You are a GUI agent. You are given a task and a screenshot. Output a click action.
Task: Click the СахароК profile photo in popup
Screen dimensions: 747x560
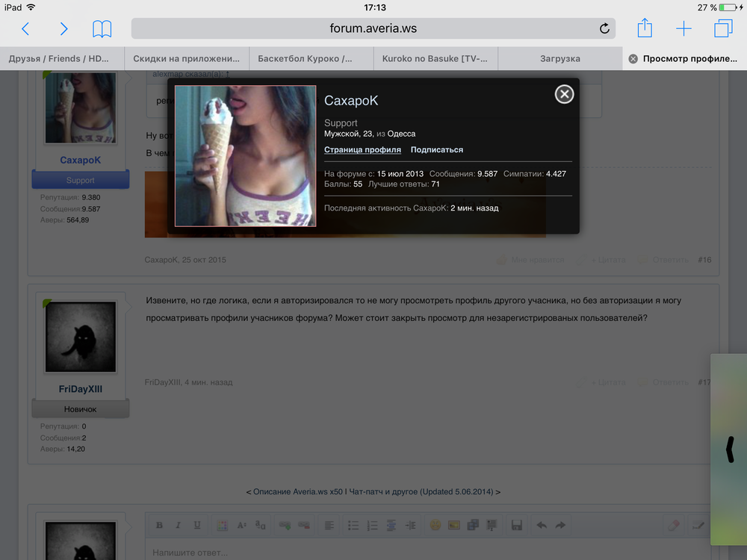[x=246, y=156]
